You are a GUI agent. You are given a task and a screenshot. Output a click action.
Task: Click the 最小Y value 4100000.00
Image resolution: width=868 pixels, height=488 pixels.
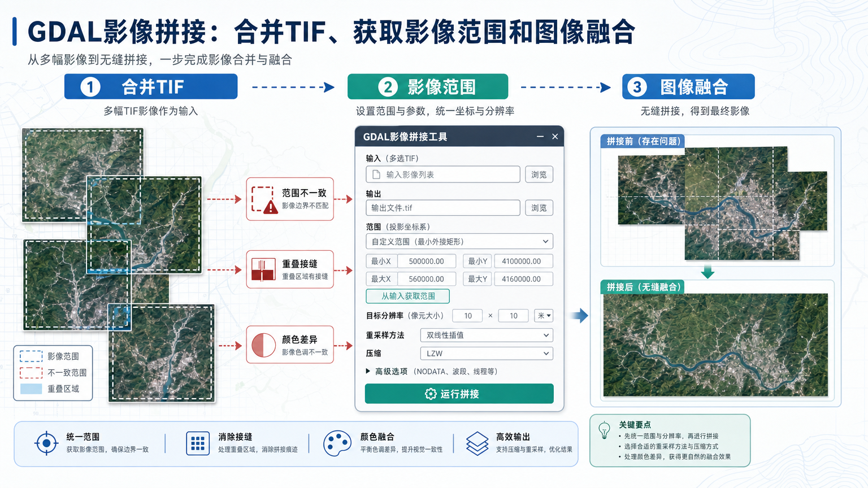523,262
